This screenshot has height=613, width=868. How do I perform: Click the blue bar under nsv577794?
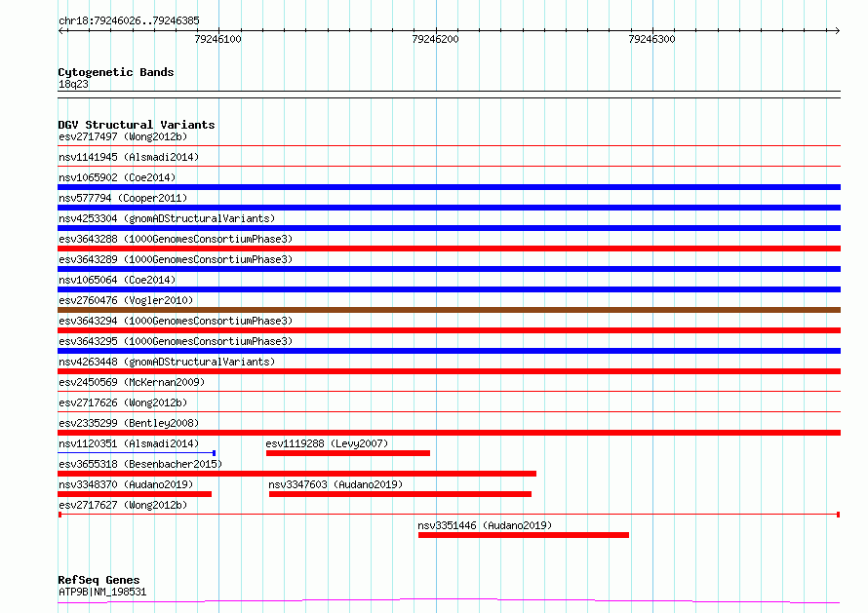click(449, 208)
